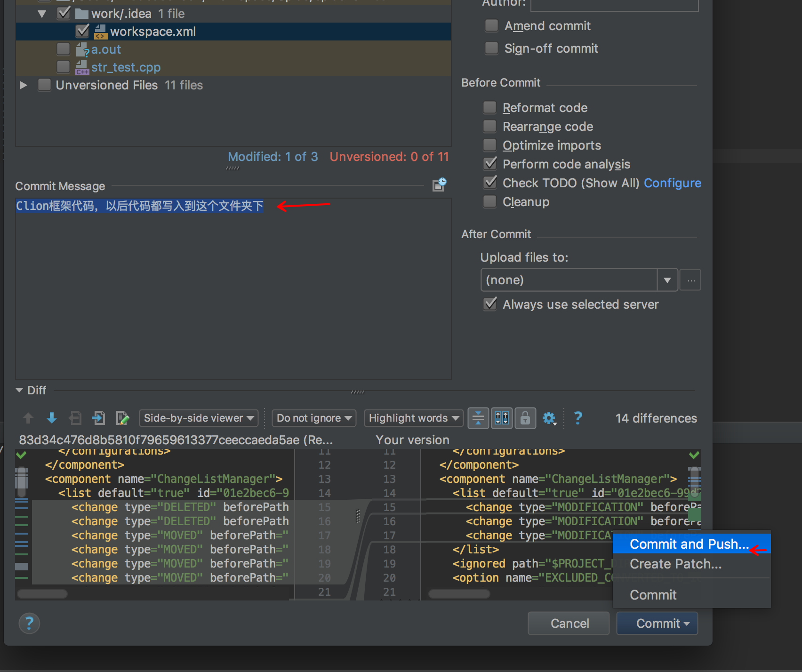
Task: Go to next difference arrow
Action: click(52, 418)
